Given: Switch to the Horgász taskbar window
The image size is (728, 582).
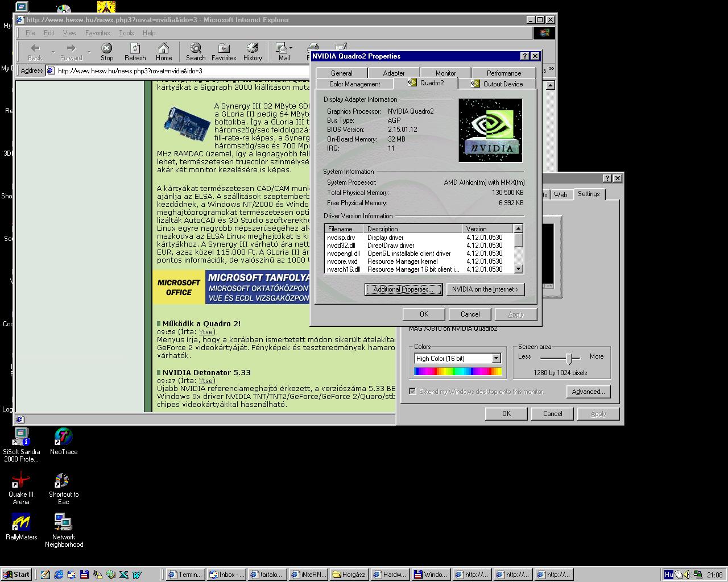Looking at the screenshot, I should point(349,575).
